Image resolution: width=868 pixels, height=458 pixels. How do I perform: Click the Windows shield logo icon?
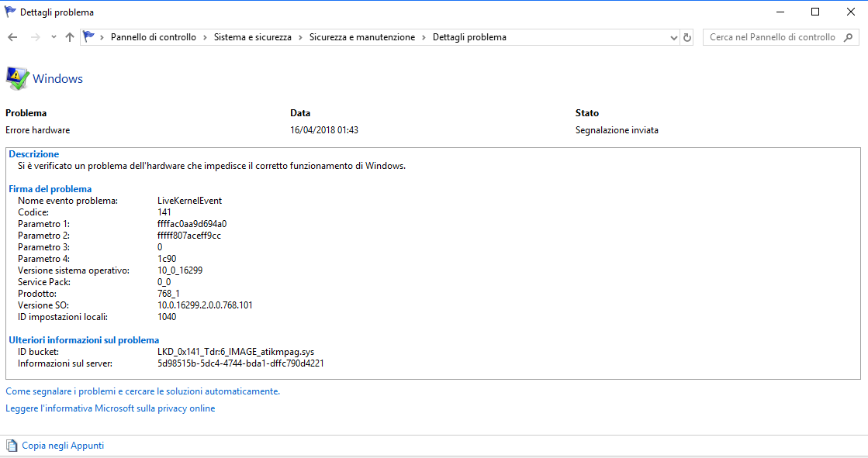pyautogui.click(x=17, y=78)
